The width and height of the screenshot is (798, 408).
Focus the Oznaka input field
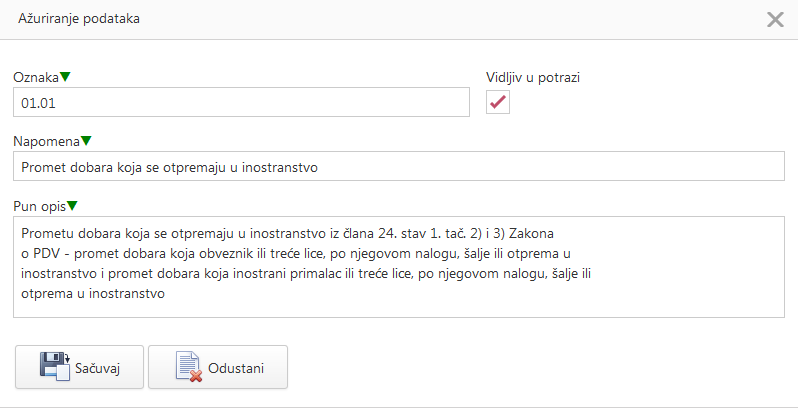(240, 102)
